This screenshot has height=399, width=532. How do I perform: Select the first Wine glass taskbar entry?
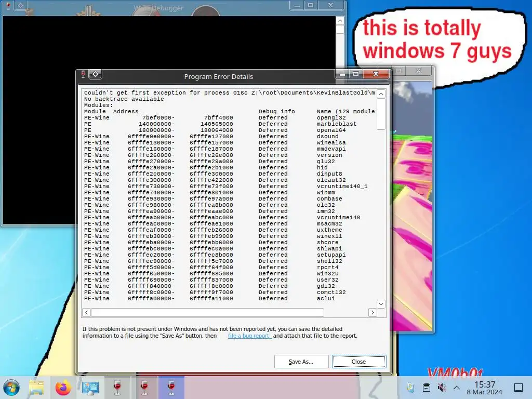tap(117, 388)
